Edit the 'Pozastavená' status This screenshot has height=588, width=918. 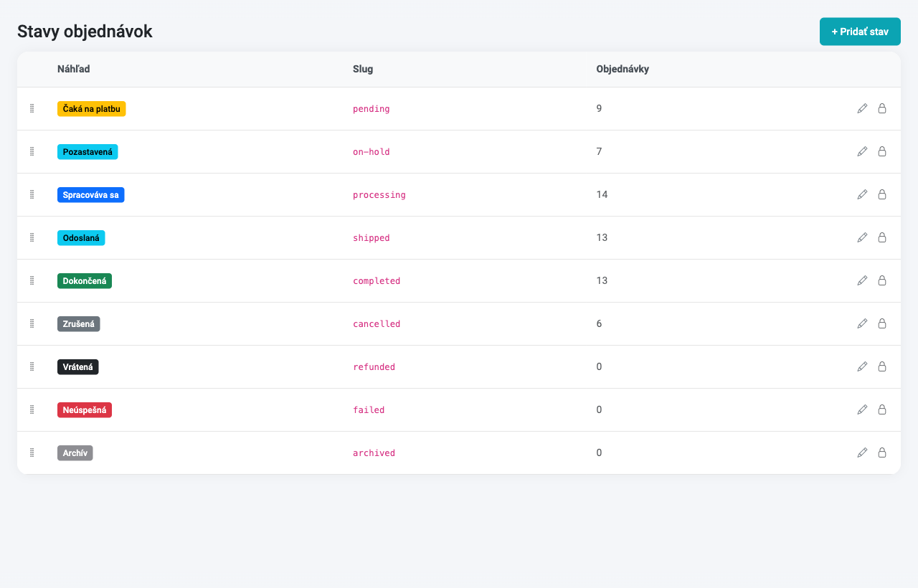tap(862, 151)
